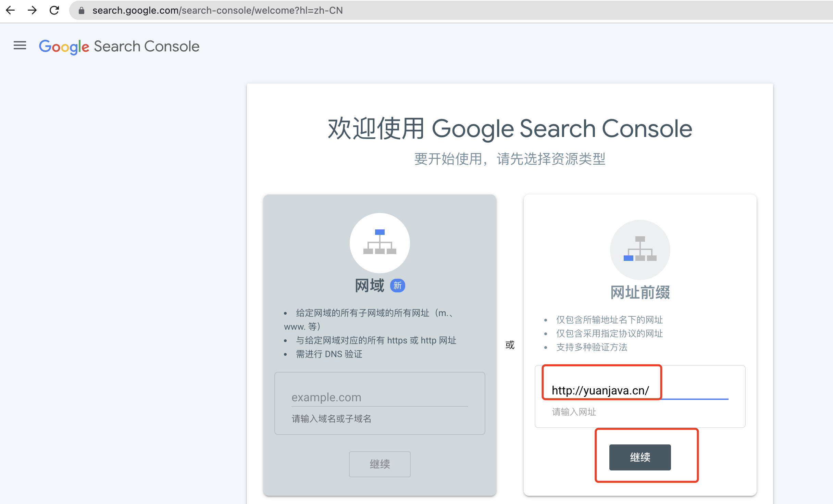Click the subtitle 要开始使用，请先选择资源类型
Image resolution: width=833 pixels, height=504 pixels.
510,159
